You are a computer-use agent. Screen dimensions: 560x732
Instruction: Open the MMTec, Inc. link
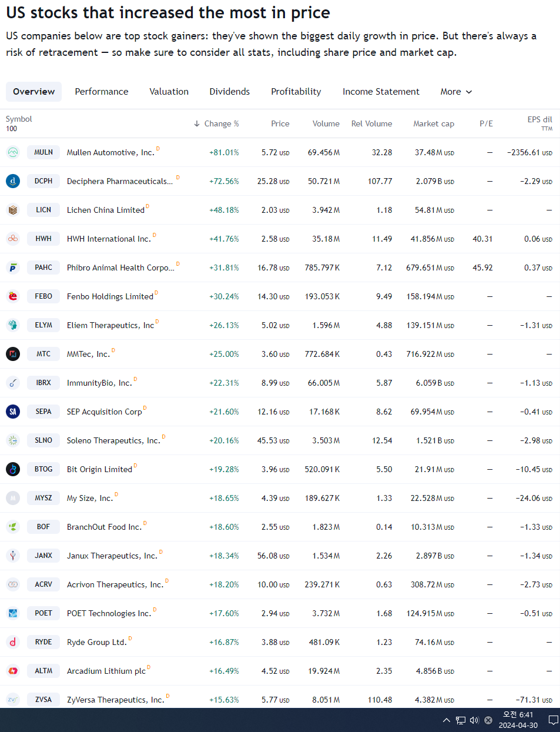[x=88, y=354]
